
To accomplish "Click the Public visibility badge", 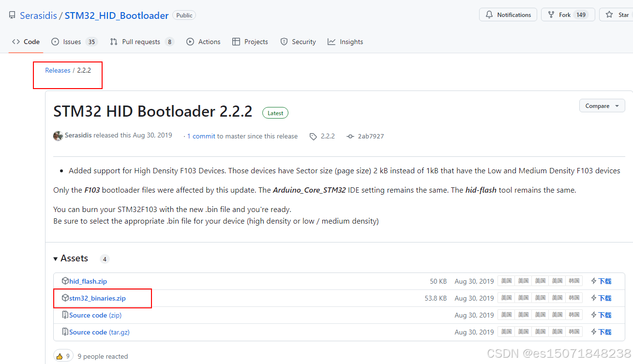I will coord(184,15).
